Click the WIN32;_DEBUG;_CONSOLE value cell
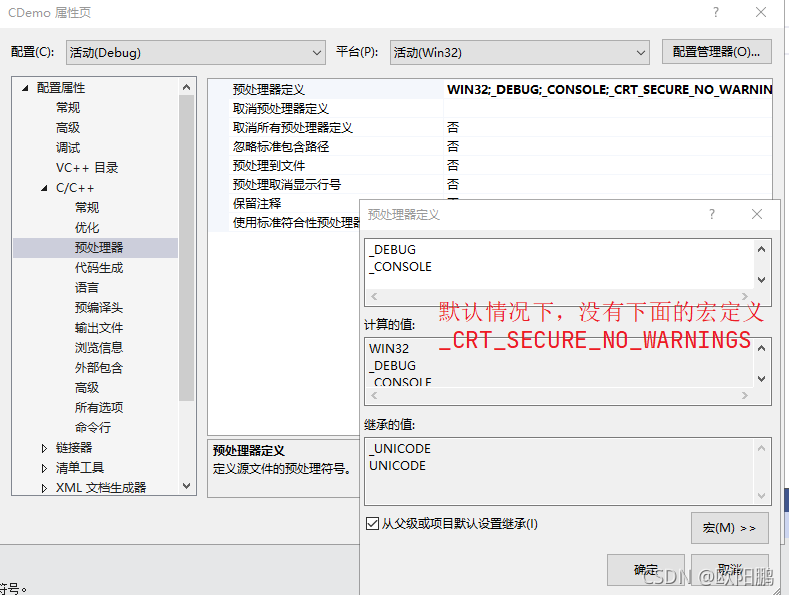This screenshot has width=789, height=595. (608, 90)
